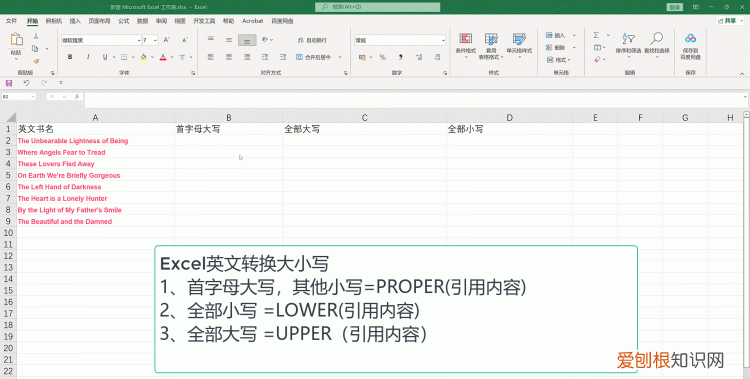
Task: Click Merge and Center (合并后居中)
Action: pos(314,57)
